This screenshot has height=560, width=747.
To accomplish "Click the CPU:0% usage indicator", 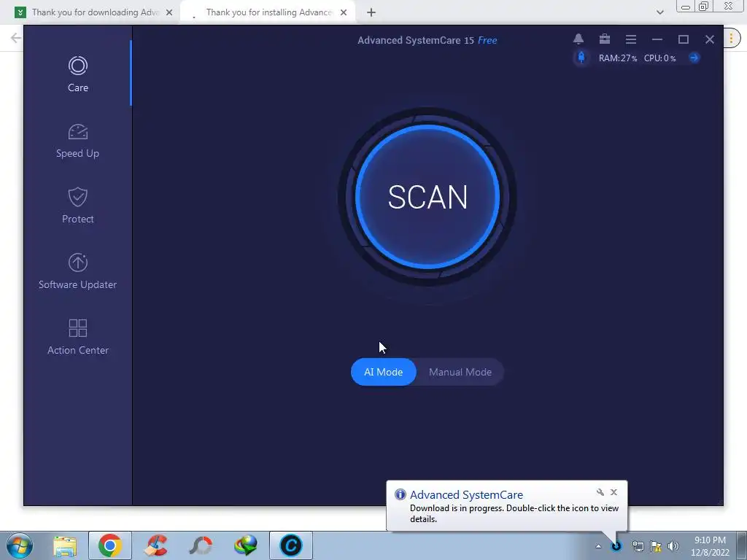I will (659, 58).
